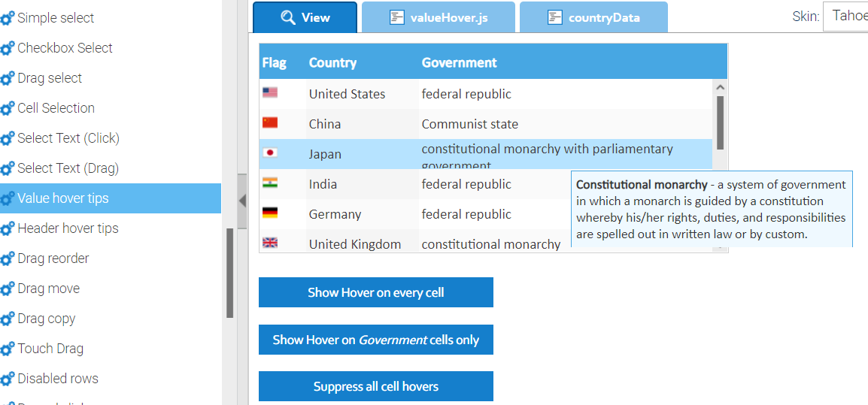Click Show Hover on Government cells only
868x405 pixels.
376,340
